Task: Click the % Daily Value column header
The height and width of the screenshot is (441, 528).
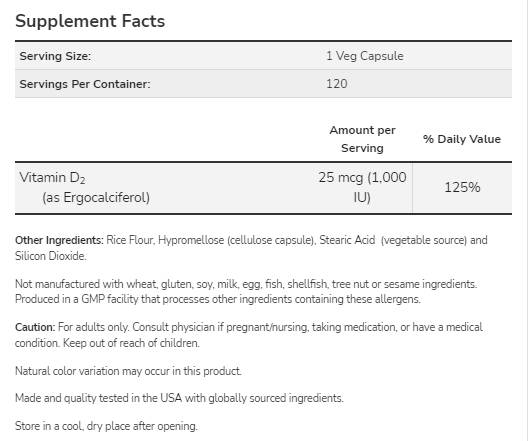Action: coord(462,139)
